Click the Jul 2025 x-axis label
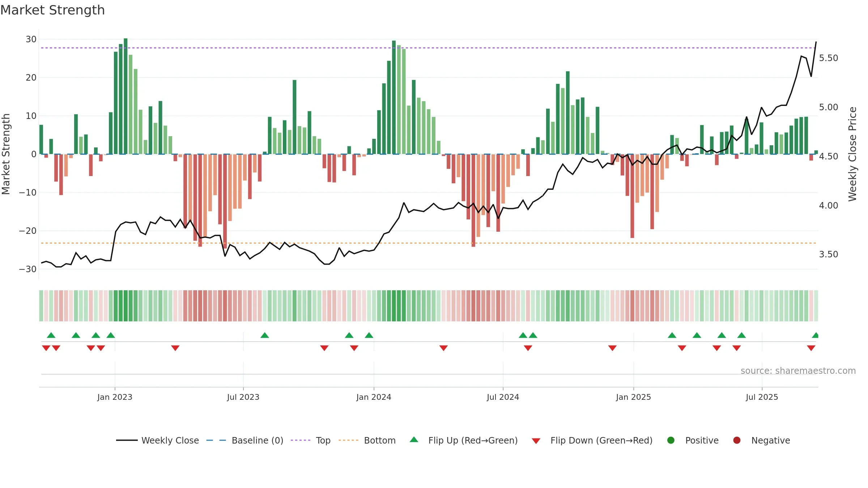The height and width of the screenshot is (488, 868). (x=762, y=397)
